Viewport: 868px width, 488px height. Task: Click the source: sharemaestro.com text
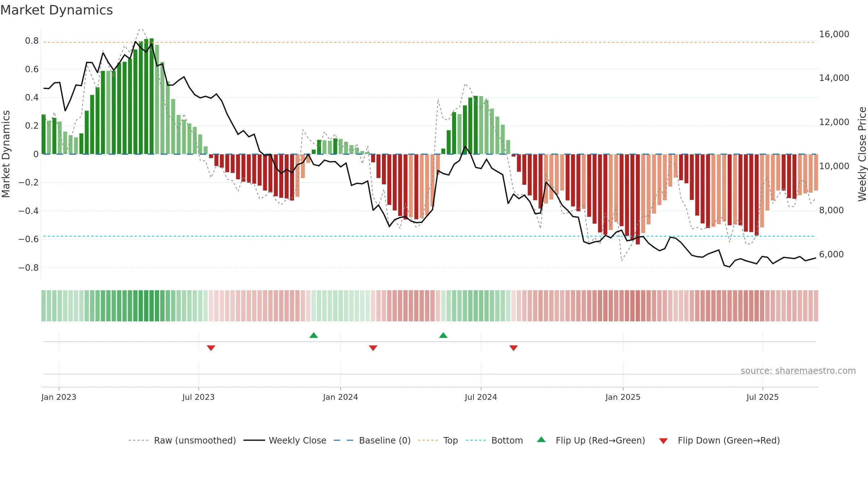(x=798, y=371)
